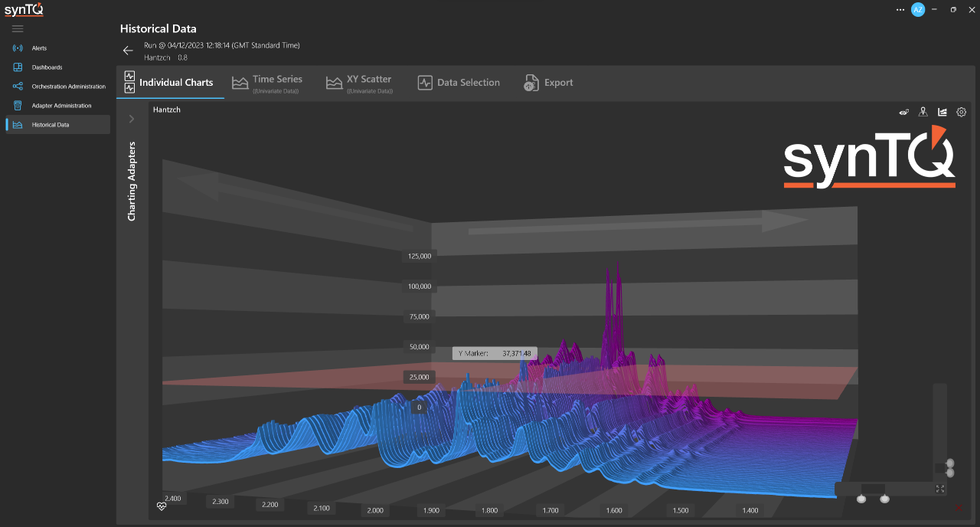Expand the Charting Adapters panel chevron

[x=132, y=119]
